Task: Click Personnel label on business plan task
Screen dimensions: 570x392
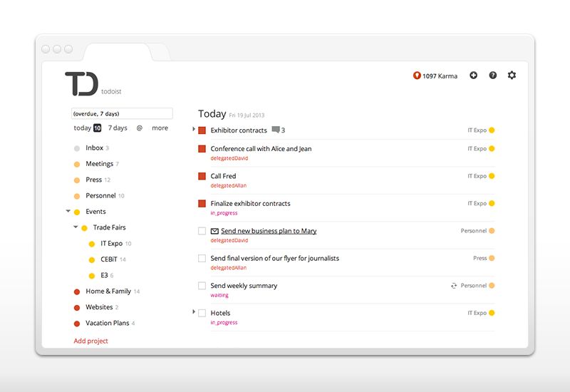Action: coord(473,230)
